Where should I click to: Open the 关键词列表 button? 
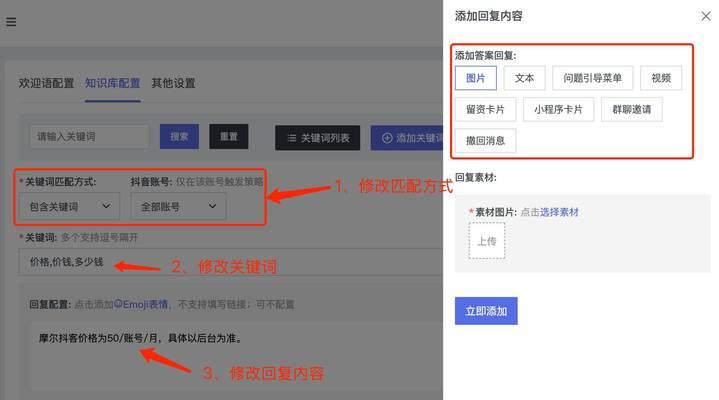click(317, 138)
